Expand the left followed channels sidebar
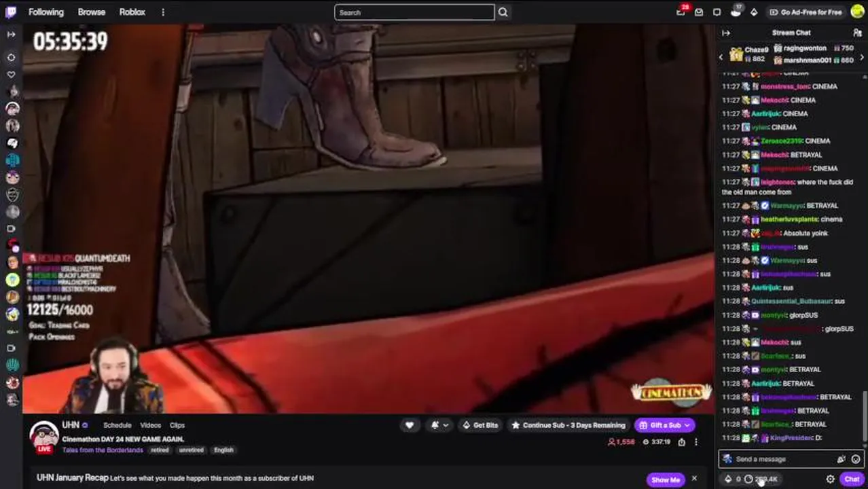Image resolution: width=868 pixels, height=489 pixels. click(11, 34)
